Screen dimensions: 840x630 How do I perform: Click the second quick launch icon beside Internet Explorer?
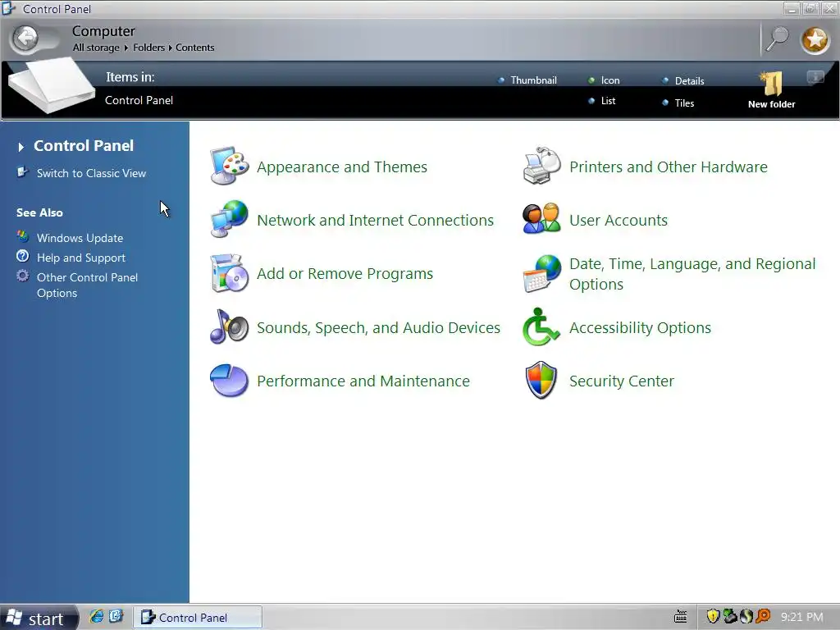point(116,617)
